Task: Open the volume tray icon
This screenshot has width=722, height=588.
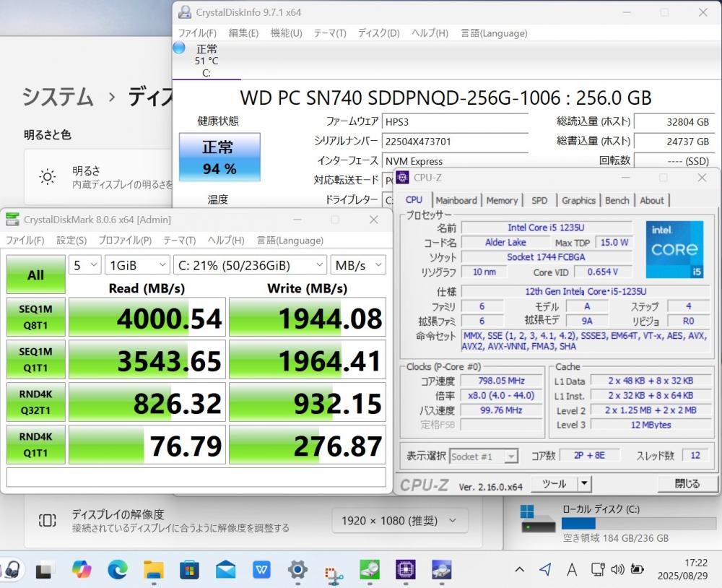Action: pyautogui.click(x=617, y=569)
